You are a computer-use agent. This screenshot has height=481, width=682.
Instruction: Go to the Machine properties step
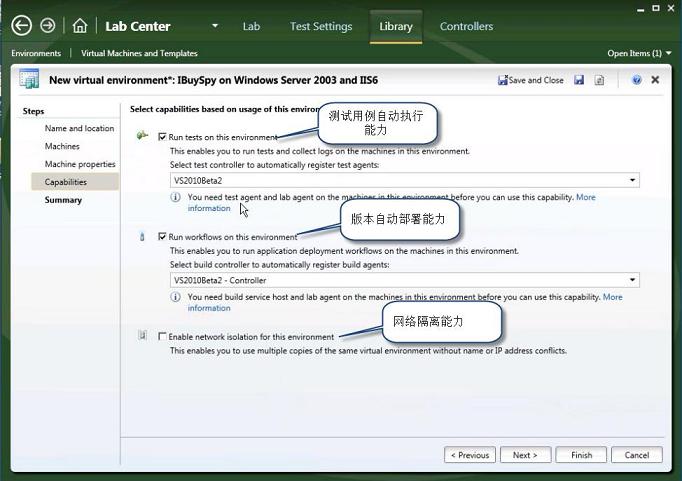[80, 164]
